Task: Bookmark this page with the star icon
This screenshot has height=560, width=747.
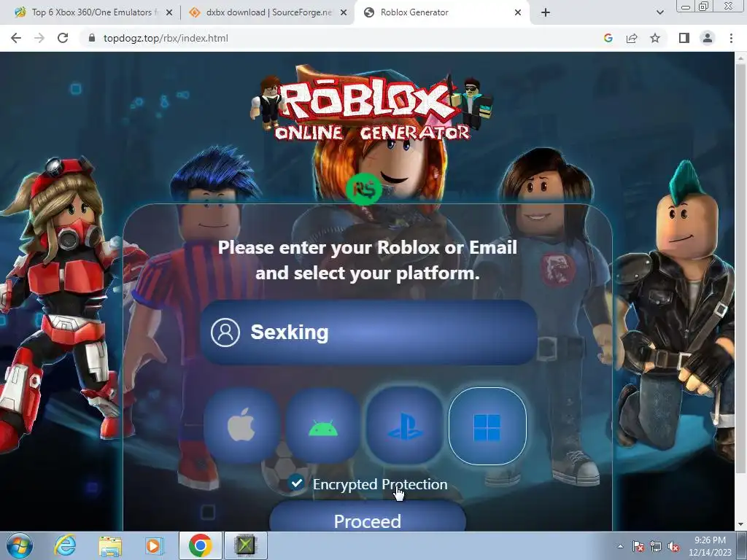Action: 655,38
